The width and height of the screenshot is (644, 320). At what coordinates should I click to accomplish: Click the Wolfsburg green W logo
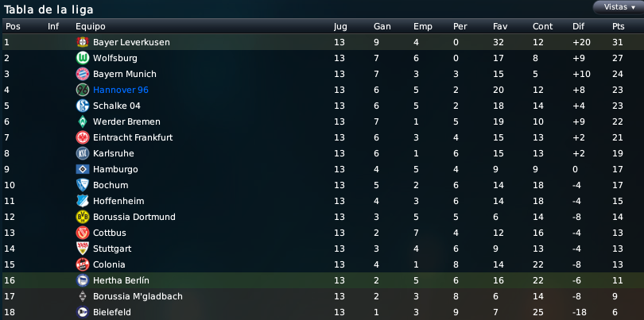[x=83, y=58]
